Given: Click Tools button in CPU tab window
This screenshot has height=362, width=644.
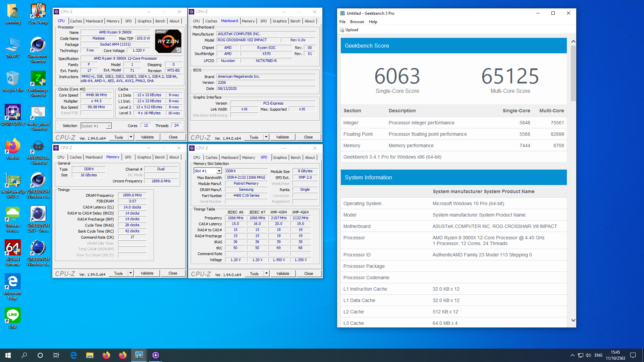Looking at the screenshot, I should (119, 137).
